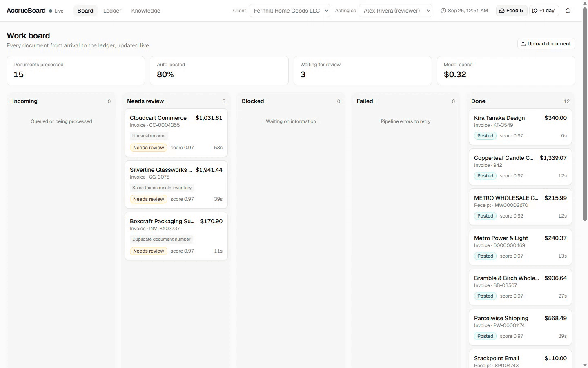Click invoice number CC-0004355
This screenshot has height=368, width=588.
point(165,125)
